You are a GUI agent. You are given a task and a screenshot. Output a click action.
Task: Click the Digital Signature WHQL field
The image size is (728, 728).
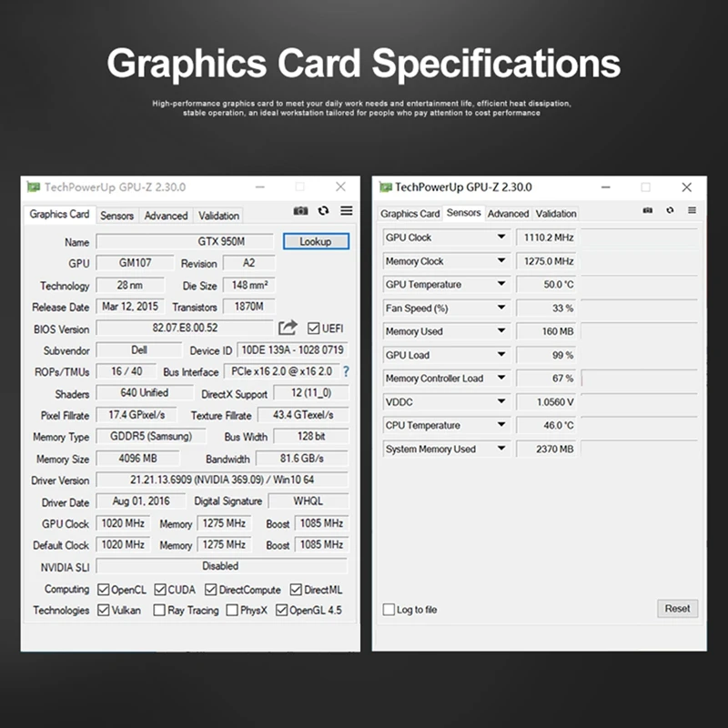(308, 501)
